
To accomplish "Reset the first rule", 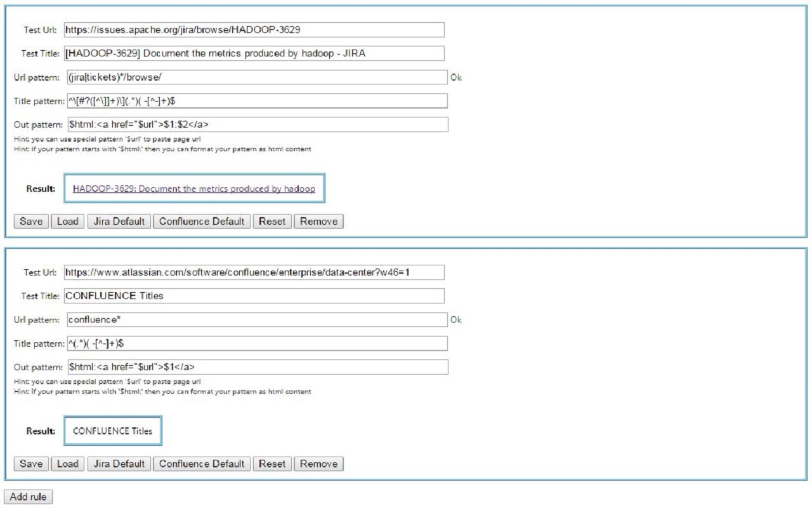I will [272, 222].
